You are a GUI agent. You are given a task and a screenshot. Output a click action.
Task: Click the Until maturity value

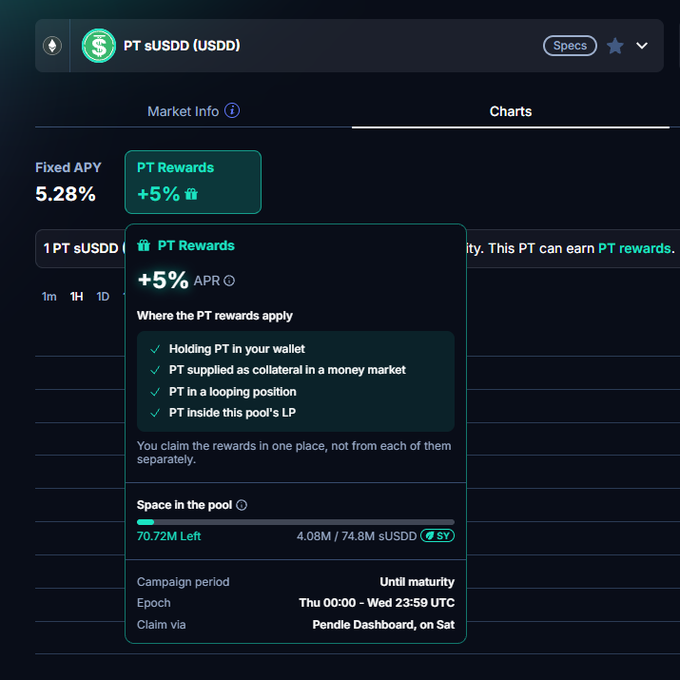pos(417,582)
